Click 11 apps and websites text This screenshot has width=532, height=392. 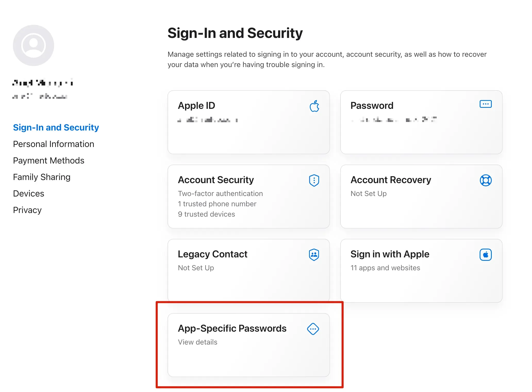pos(385,268)
